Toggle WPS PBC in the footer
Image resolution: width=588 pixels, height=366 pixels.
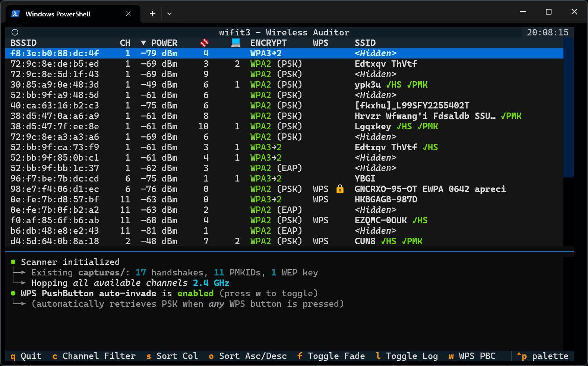472,356
